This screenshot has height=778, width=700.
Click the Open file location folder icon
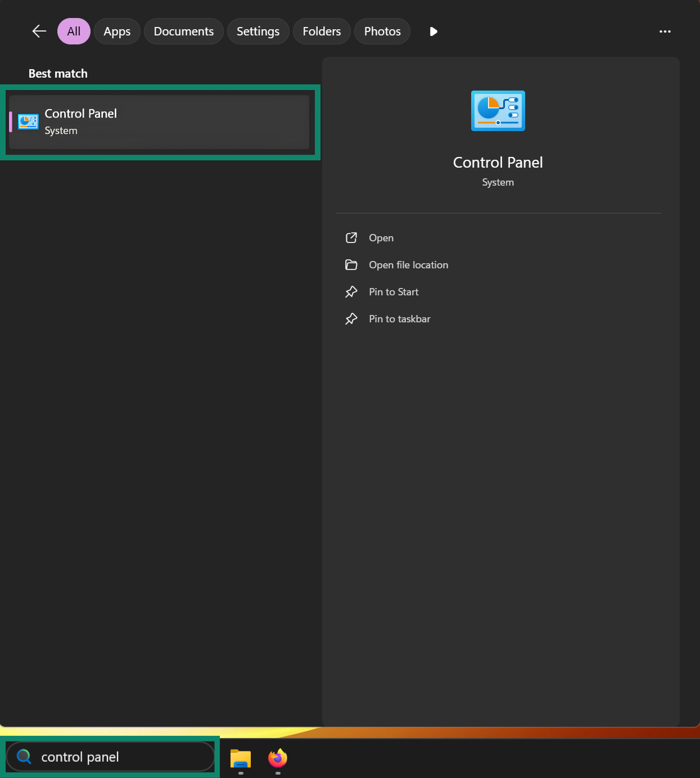(x=351, y=265)
